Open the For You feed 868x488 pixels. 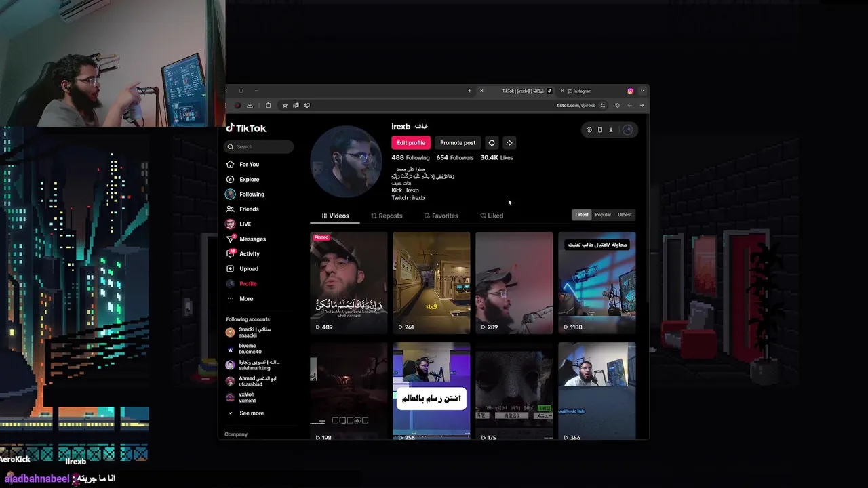pyautogui.click(x=243, y=164)
